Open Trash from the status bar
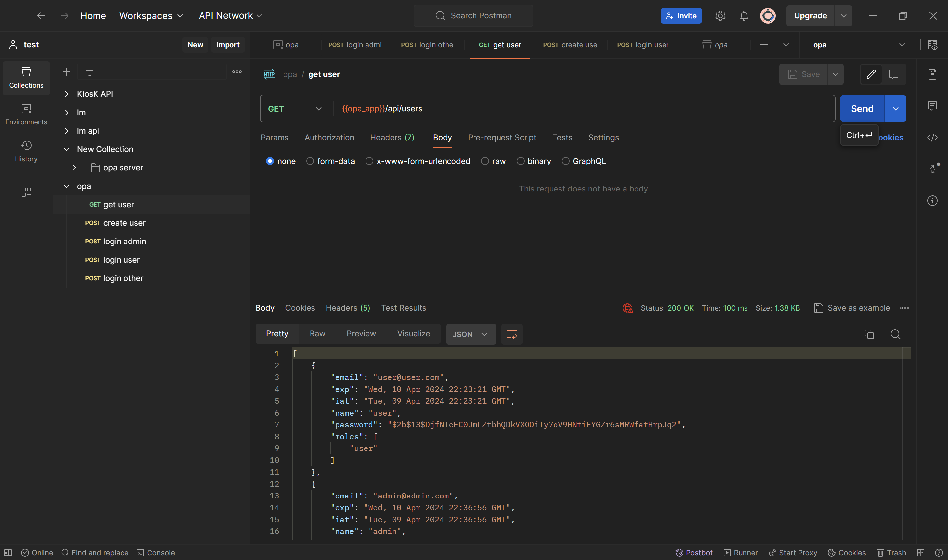Screen dimensions: 948x560 tap(891, 552)
